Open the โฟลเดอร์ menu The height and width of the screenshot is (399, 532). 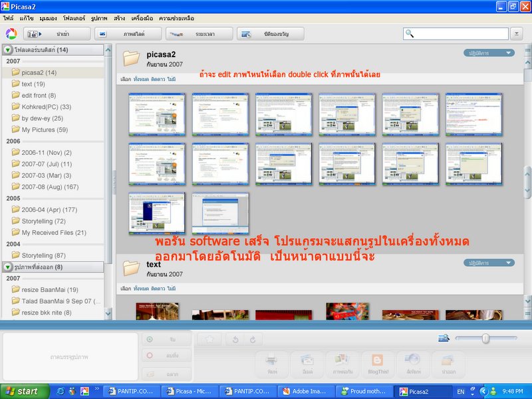[x=74, y=19]
